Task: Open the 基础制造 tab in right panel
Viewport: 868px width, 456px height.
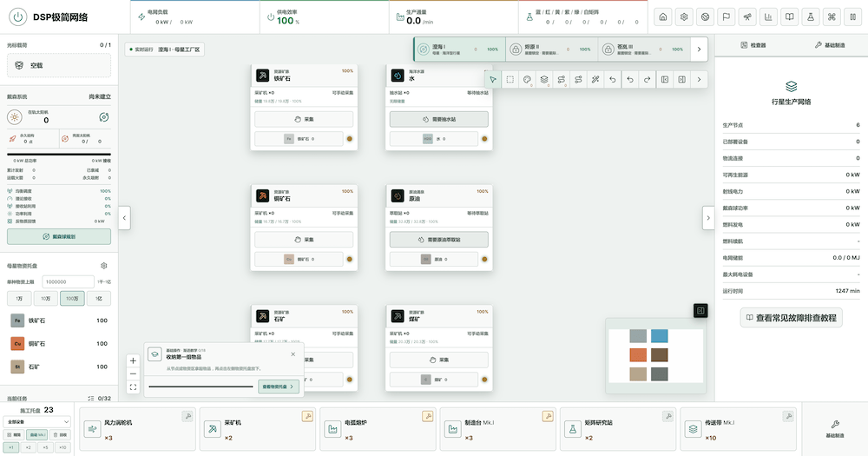Action: (x=829, y=45)
